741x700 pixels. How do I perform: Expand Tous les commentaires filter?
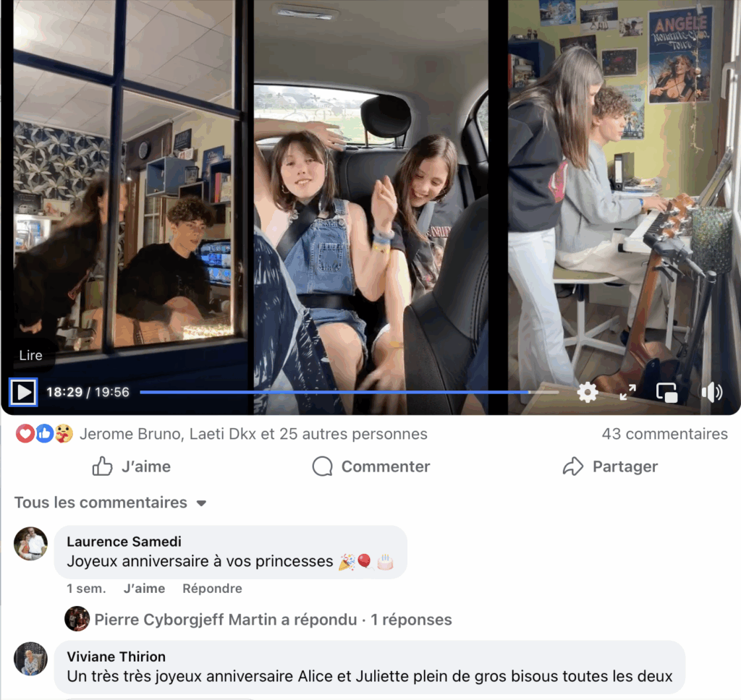click(x=110, y=503)
